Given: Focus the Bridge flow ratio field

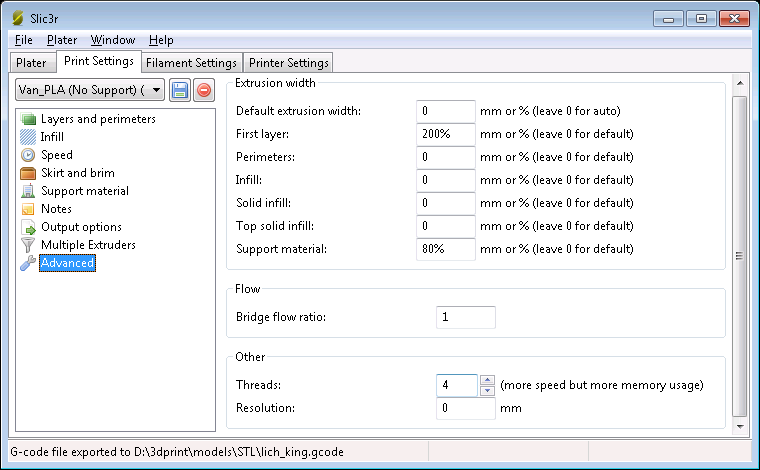Looking at the screenshot, I should click(x=465, y=317).
